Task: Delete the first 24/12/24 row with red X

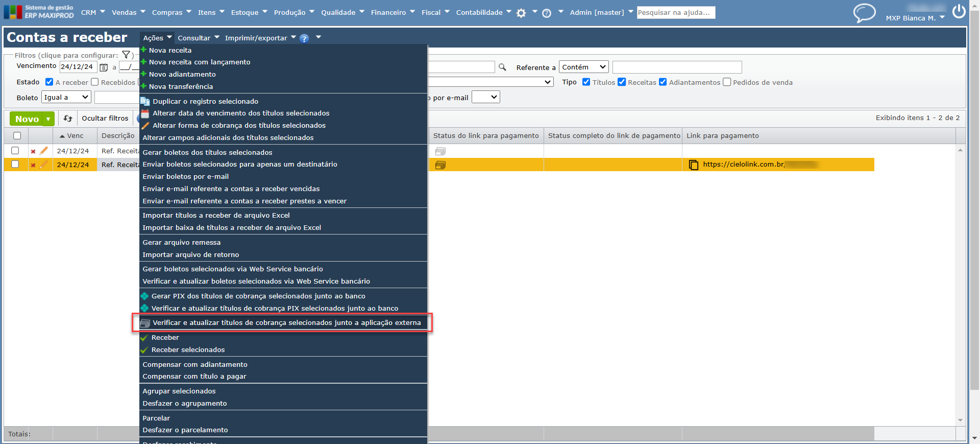Action: pyautogui.click(x=33, y=151)
